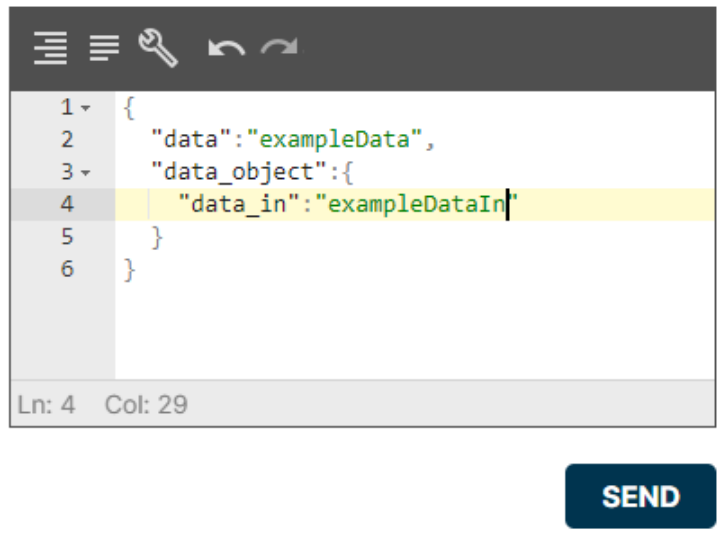Click the wrench repair JSON icon
725x537 pixels.
coord(157,47)
